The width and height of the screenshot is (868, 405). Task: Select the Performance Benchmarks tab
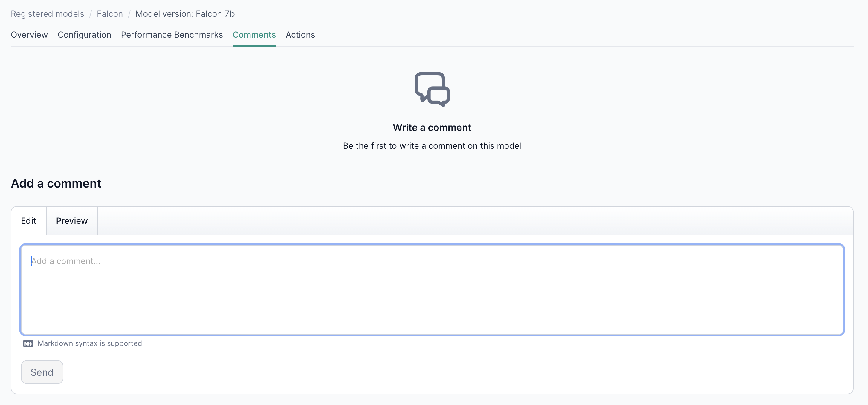(172, 35)
